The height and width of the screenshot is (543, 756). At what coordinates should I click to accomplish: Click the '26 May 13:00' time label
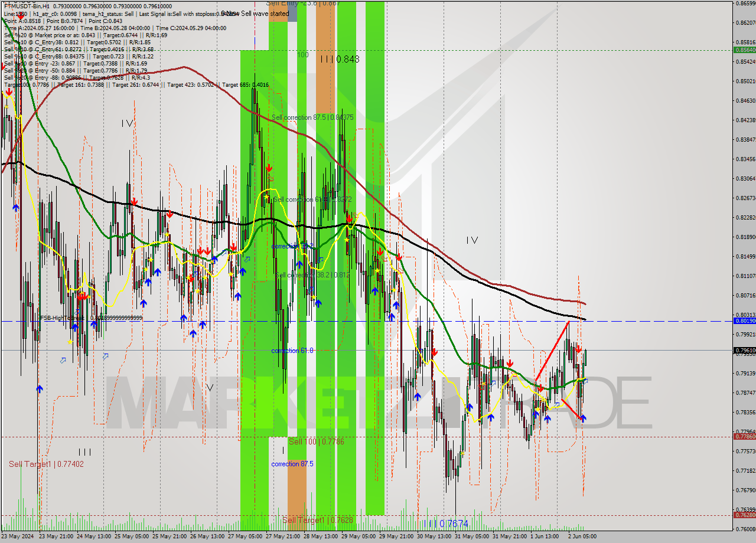[x=208, y=537]
